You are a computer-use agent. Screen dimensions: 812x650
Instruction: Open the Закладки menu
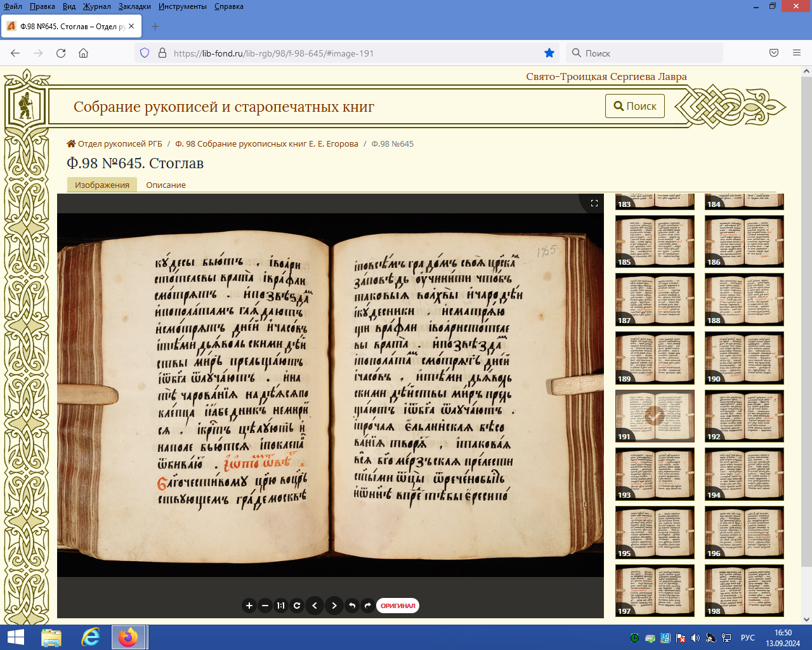(x=134, y=6)
